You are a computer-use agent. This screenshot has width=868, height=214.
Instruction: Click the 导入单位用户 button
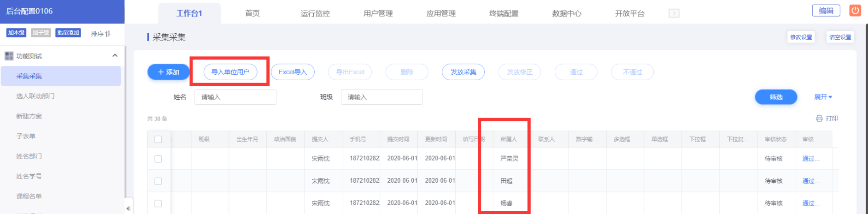tap(230, 72)
